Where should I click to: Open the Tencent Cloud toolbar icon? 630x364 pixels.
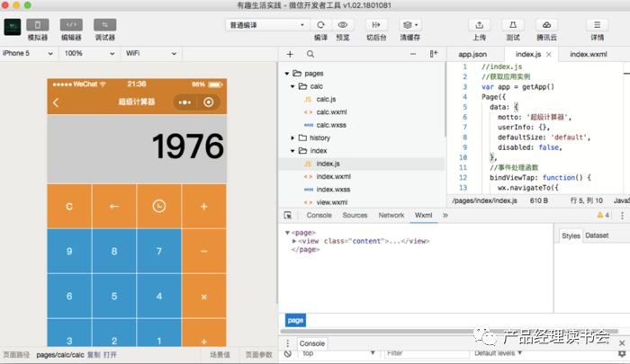546,24
